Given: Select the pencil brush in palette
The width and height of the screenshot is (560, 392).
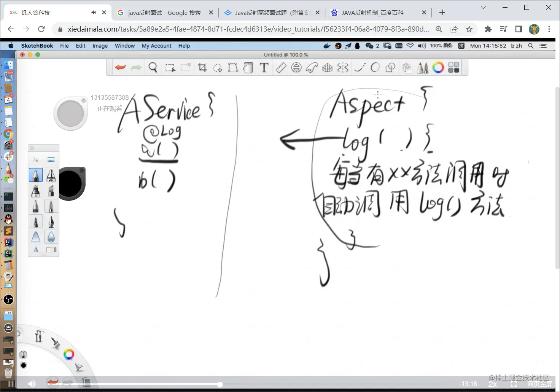Looking at the screenshot, I should (x=36, y=175).
